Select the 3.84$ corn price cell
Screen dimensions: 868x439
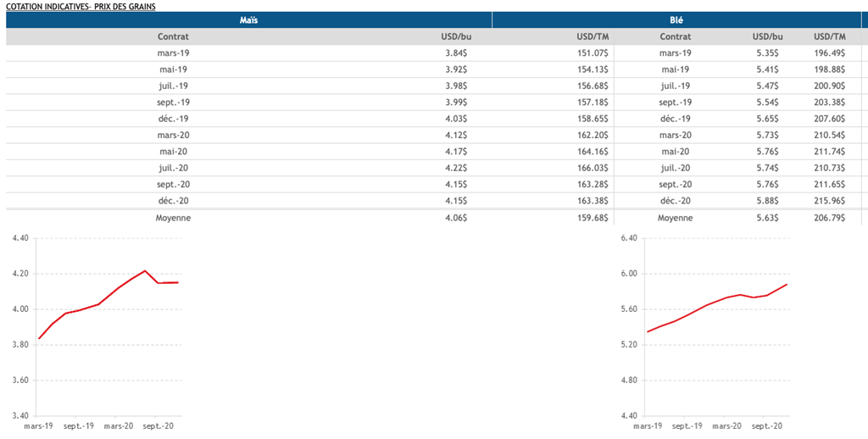click(x=457, y=53)
